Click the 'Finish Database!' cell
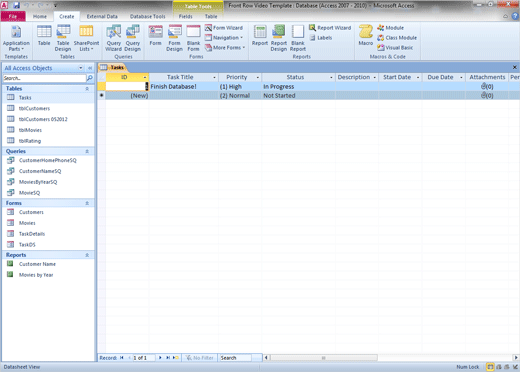Screen dimensions: 520x372 click(184, 87)
